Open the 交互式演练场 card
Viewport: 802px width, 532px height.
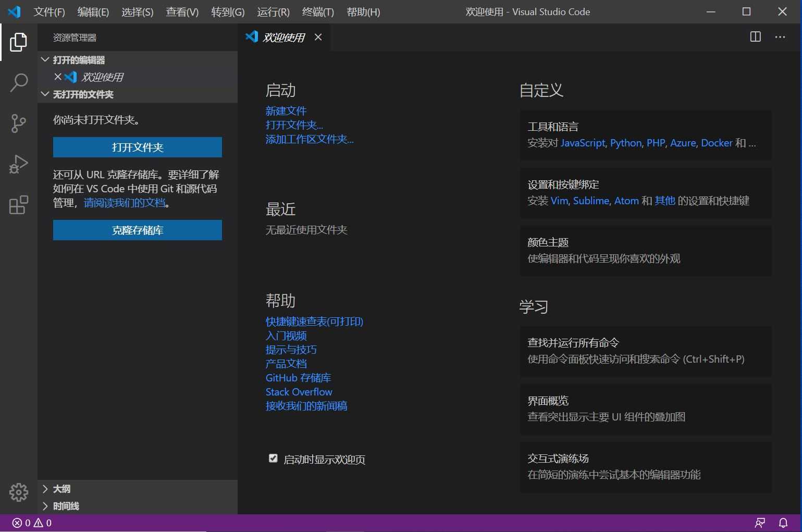click(646, 467)
